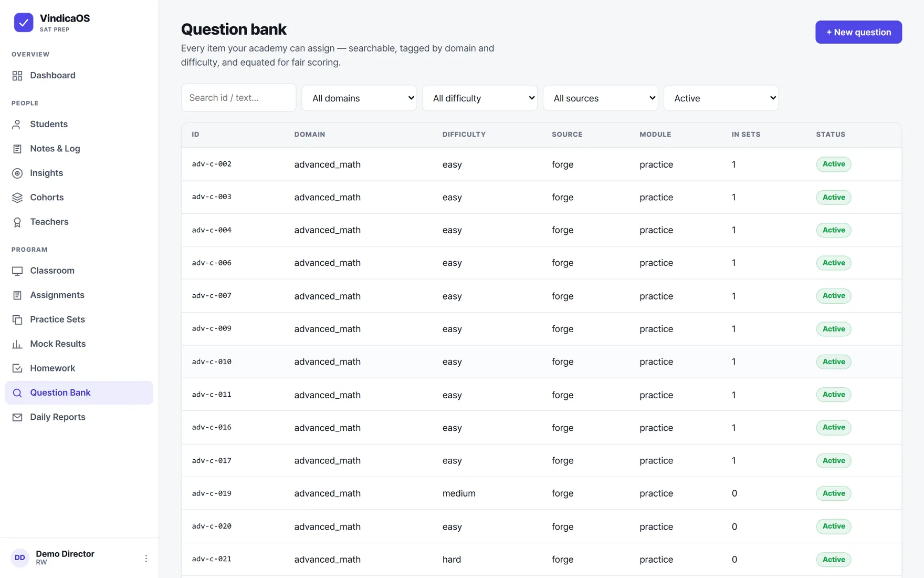Select question id adv-c-007
This screenshot has width=924, height=578.
point(212,296)
